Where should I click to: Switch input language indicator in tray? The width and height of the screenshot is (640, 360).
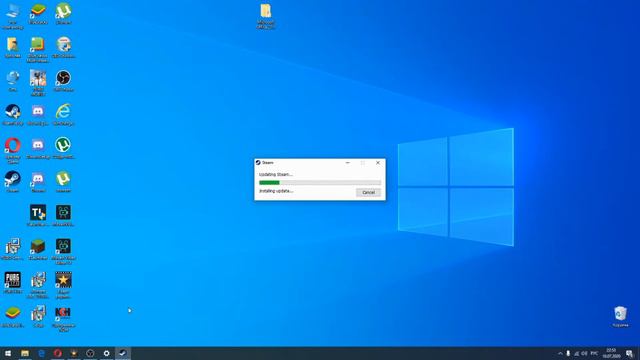[x=594, y=353]
